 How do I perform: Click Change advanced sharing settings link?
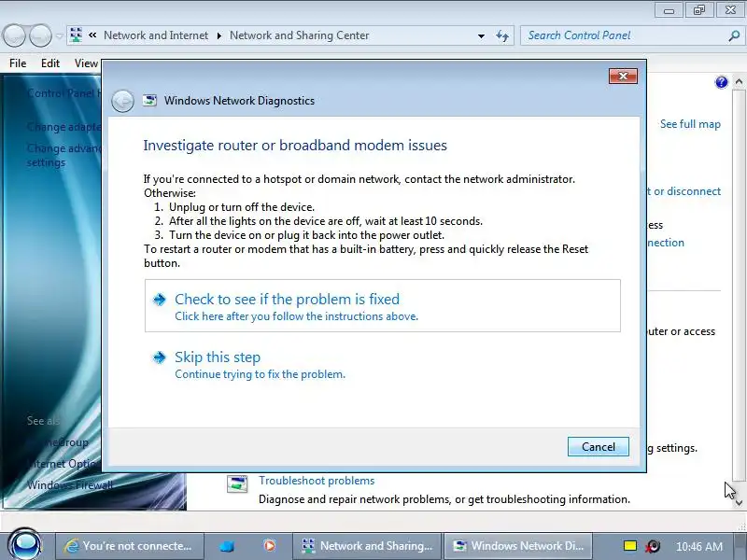63,155
